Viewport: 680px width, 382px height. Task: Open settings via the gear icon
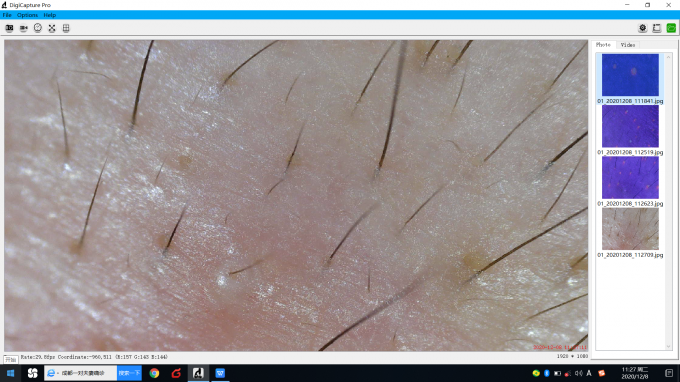point(643,28)
